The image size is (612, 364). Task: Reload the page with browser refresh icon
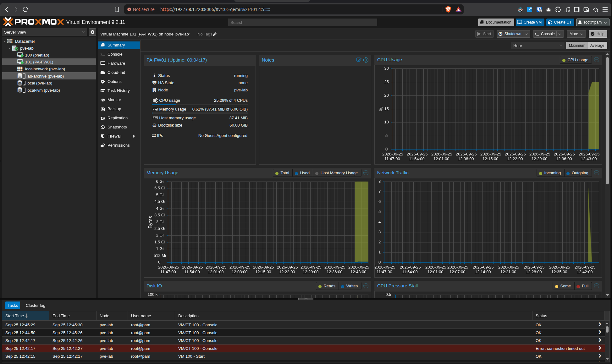coord(25,9)
